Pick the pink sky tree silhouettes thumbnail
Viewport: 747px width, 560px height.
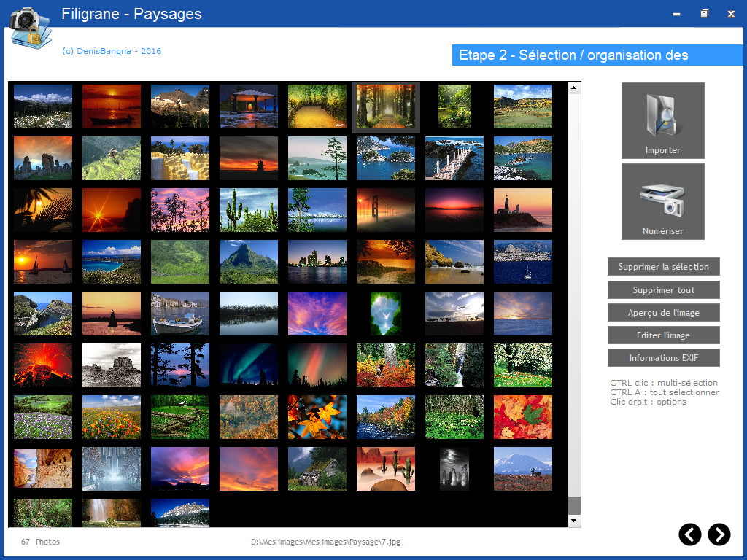tap(180, 210)
